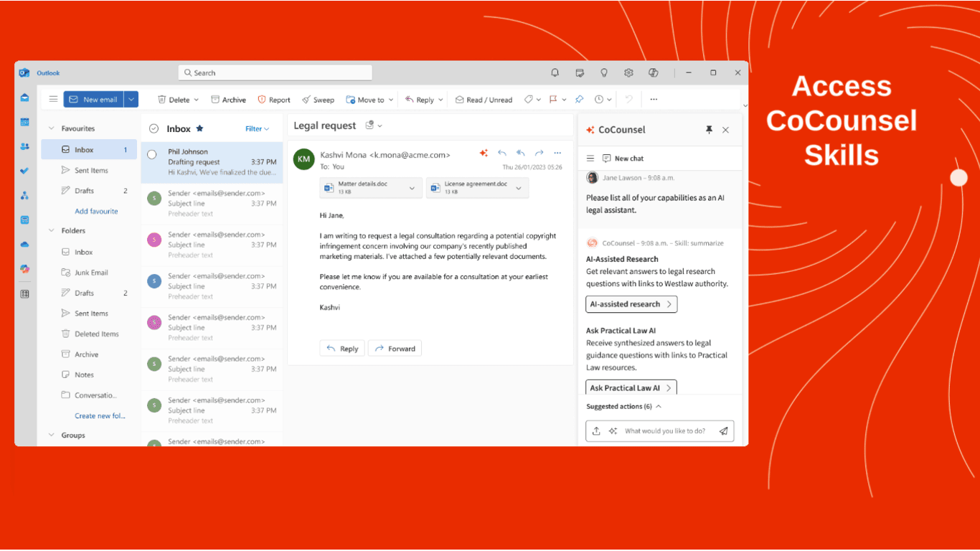Image resolution: width=980 pixels, height=551 pixels.
Task: Open the Junk Email folder
Action: pyautogui.click(x=85, y=273)
